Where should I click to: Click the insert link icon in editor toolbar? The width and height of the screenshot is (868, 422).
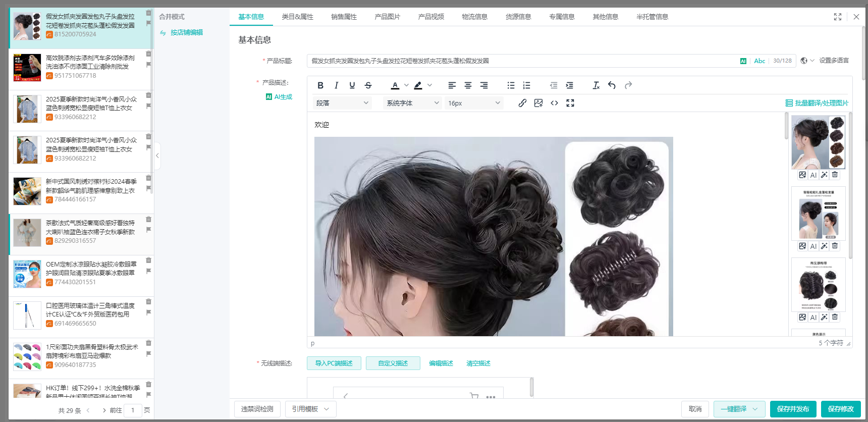(522, 103)
